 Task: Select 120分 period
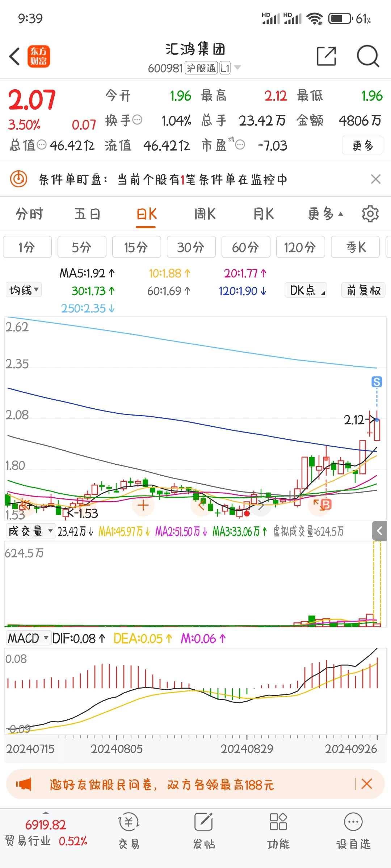click(300, 247)
